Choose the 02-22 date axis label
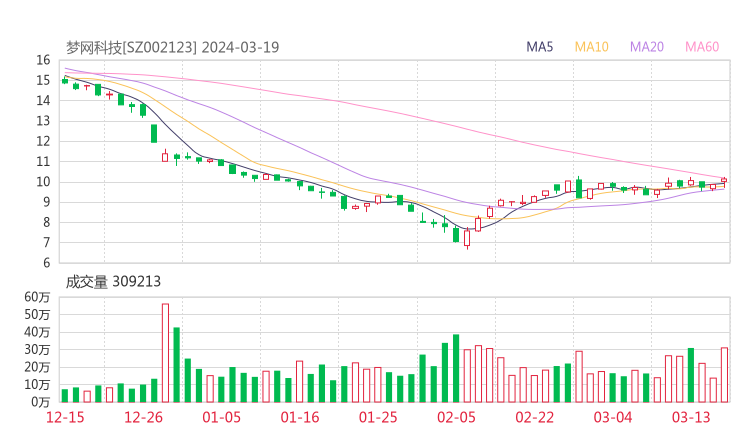 pos(534,417)
